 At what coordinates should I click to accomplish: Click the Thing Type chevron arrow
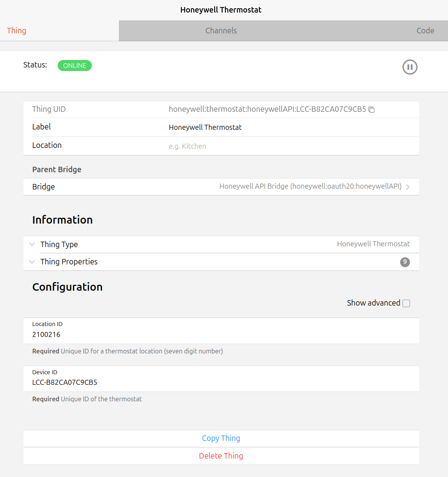coord(32,244)
